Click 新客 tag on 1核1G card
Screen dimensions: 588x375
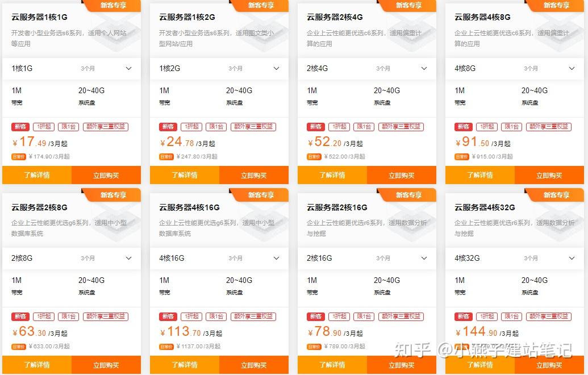[x=20, y=127]
